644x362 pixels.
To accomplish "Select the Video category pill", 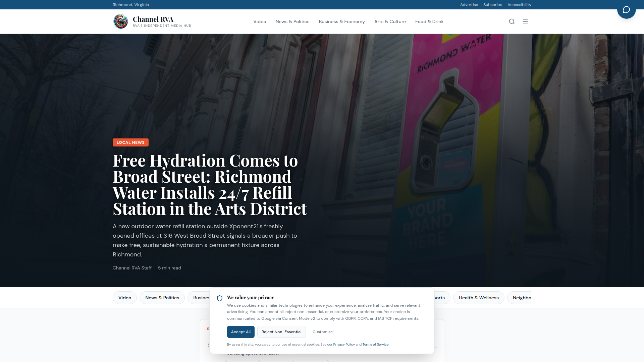I will (125, 298).
